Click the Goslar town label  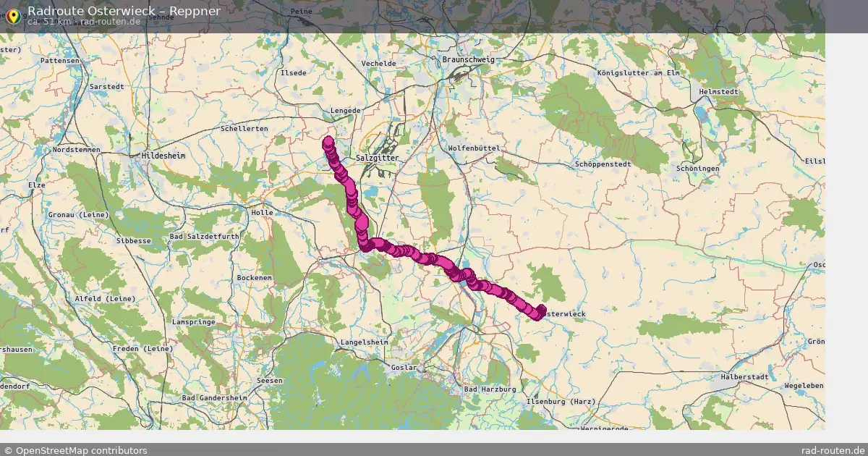coord(404,368)
